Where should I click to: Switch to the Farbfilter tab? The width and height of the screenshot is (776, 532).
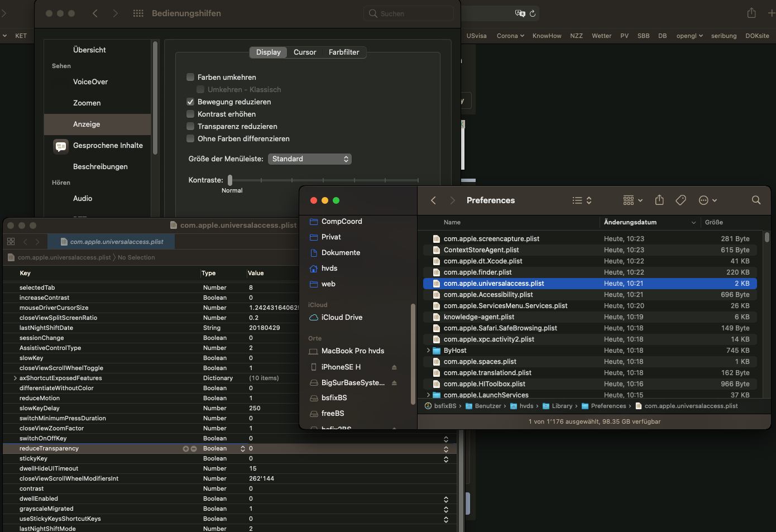coord(344,52)
